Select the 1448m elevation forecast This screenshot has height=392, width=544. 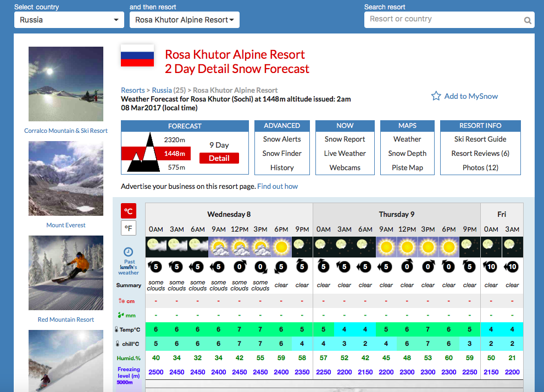(175, 154)
